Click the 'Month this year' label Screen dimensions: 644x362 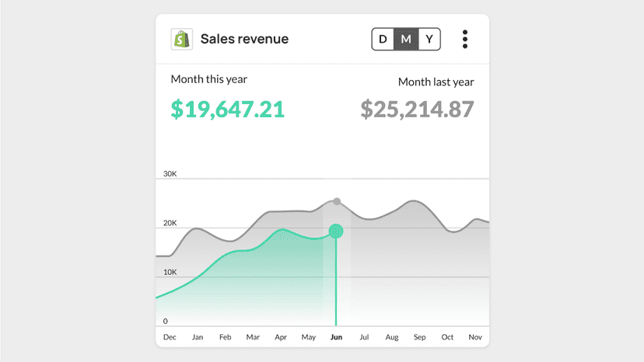209,79
